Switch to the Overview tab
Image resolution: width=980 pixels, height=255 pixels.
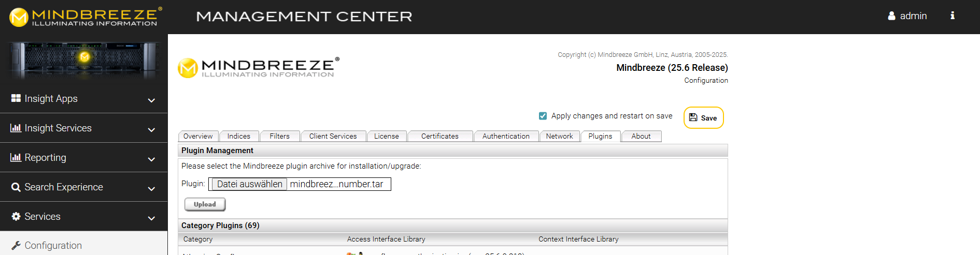(198, 136)
